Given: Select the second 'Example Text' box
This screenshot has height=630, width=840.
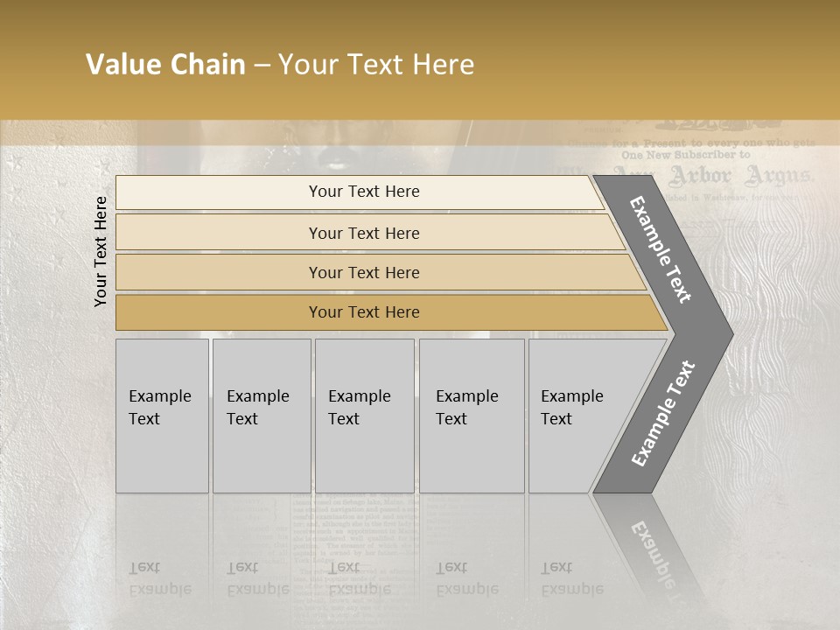Looking at the screenshot, I should (261, 416).
